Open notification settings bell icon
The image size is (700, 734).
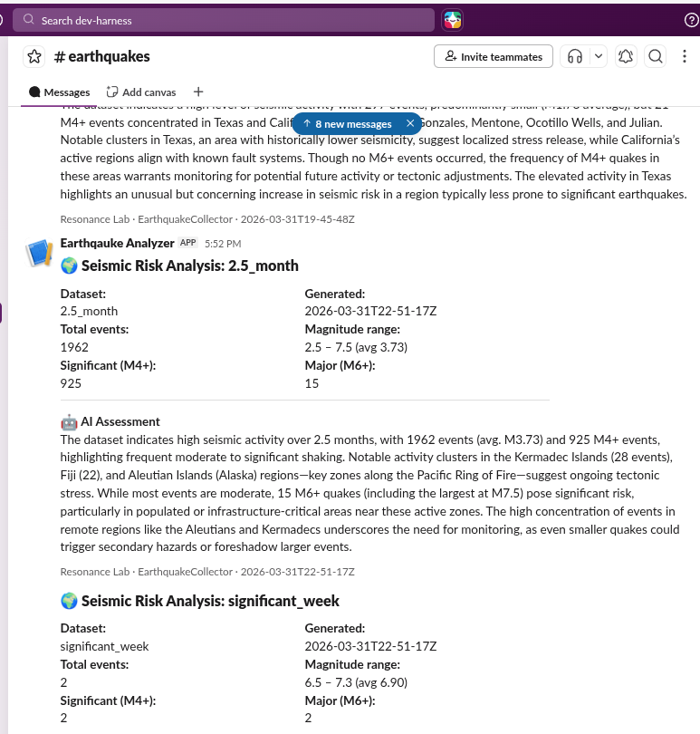[626, 56]
